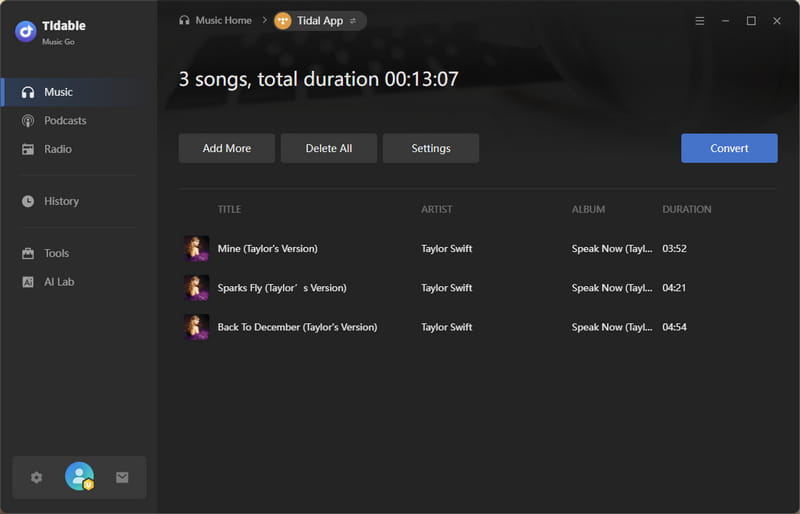Click album Speak Now in Back To December row
The image size is (800, 514).
pyautogui.click(x=612, y=327)
